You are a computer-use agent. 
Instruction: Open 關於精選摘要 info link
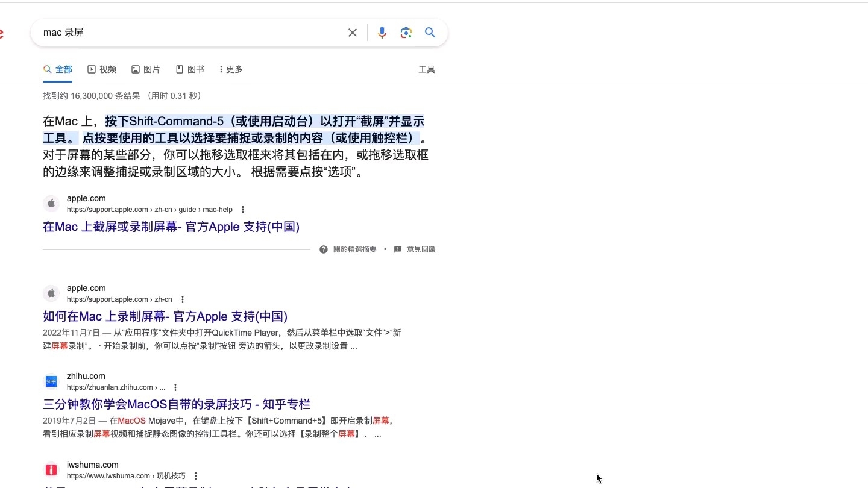point(354,249)
